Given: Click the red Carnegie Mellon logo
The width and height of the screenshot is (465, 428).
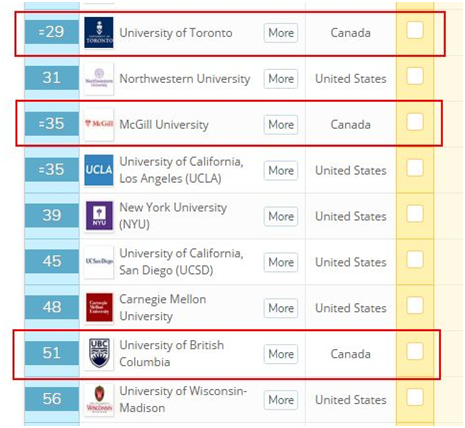Looking at the screenshot, I should (99, 308).
